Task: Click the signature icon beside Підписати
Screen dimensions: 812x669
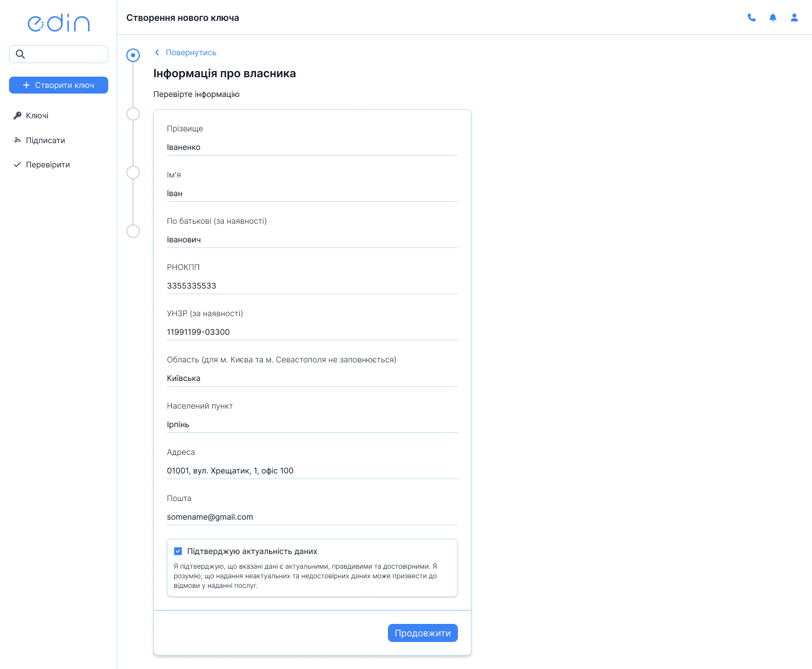Action: tap(17, 140)
